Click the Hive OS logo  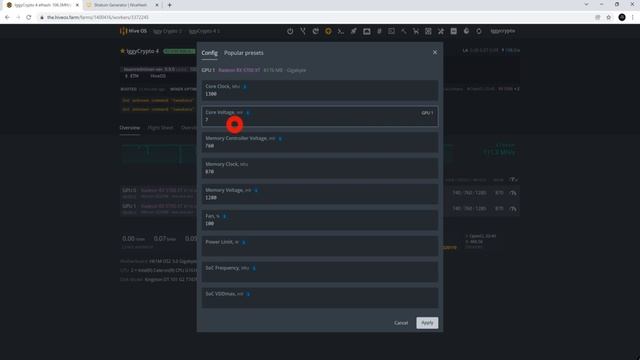click(133, 31)
